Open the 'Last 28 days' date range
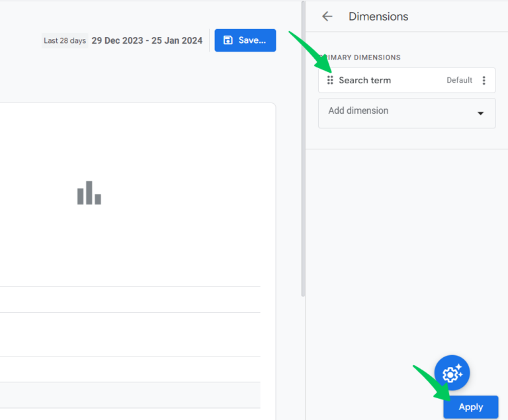 point(65,40)
